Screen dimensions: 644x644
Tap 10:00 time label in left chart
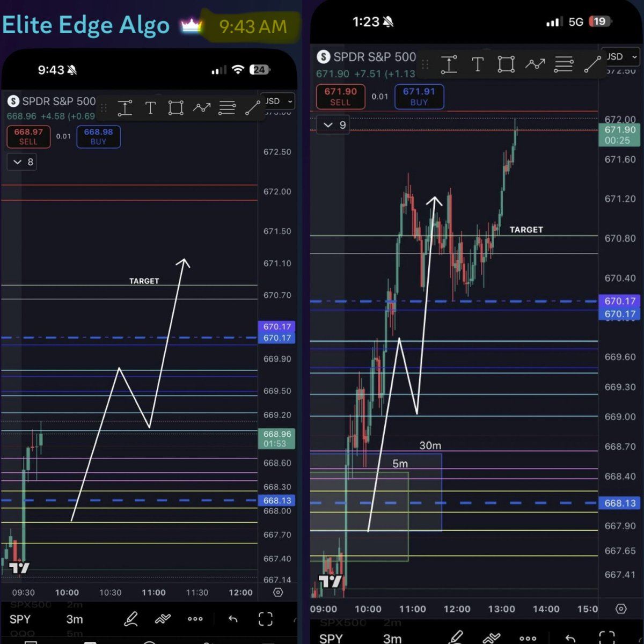(x=67, y=592)
